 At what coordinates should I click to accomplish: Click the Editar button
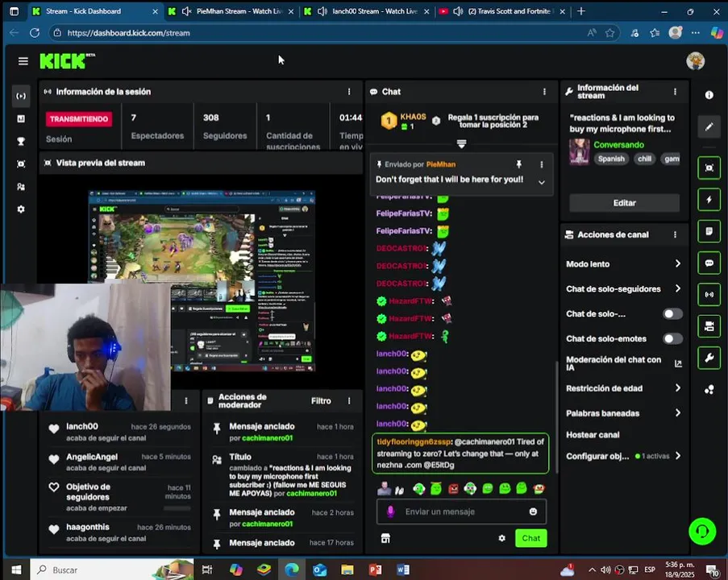(x=624, y=203)
